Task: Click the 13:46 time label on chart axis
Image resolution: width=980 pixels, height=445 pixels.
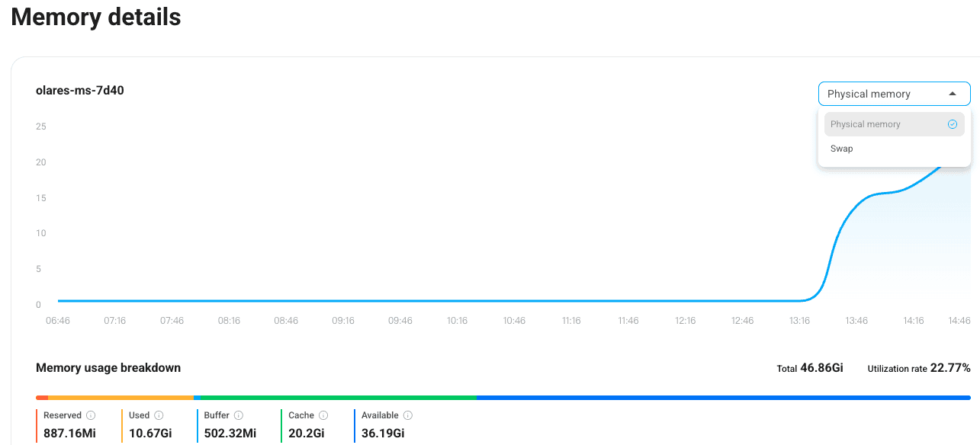Action: [856, 321]
